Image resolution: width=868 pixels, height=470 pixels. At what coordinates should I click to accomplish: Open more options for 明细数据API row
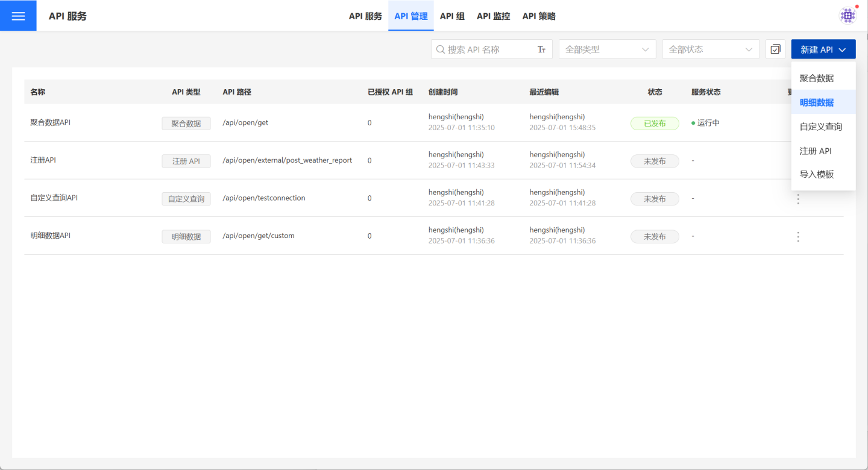coord(798,237)
